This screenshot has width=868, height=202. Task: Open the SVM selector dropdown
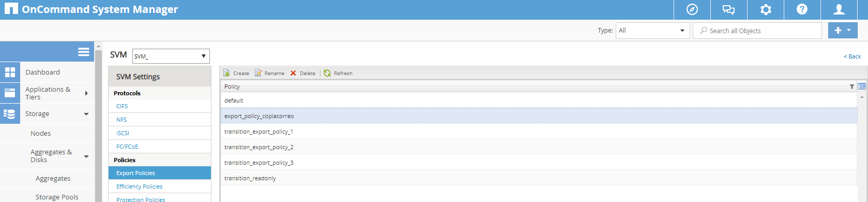coord(171,56)
